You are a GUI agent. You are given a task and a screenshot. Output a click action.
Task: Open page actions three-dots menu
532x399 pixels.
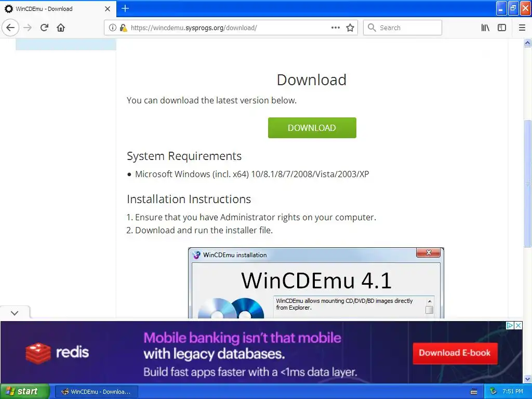tap(335, 28)
